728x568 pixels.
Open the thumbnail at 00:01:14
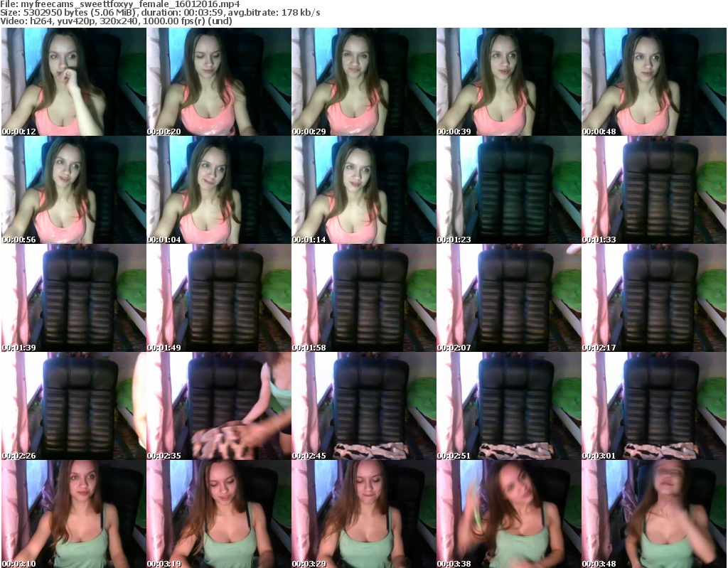coord(363,190)
